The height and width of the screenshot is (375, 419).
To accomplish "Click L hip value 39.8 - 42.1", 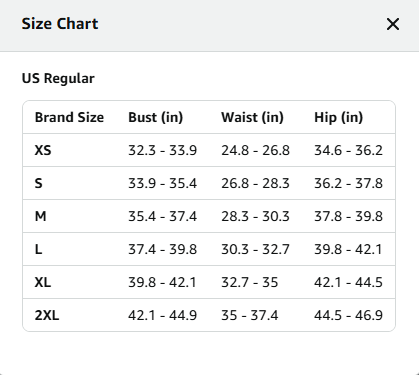I will (348, 249).
